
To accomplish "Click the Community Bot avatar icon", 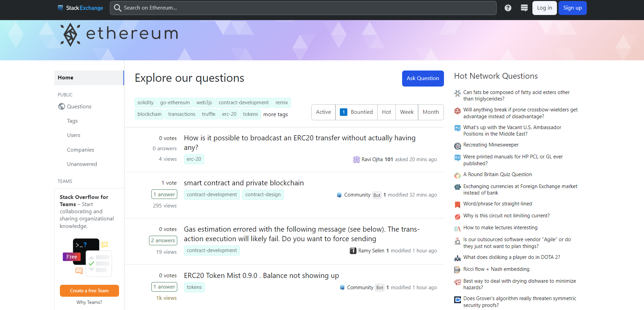I will click(x=339, y=195).
